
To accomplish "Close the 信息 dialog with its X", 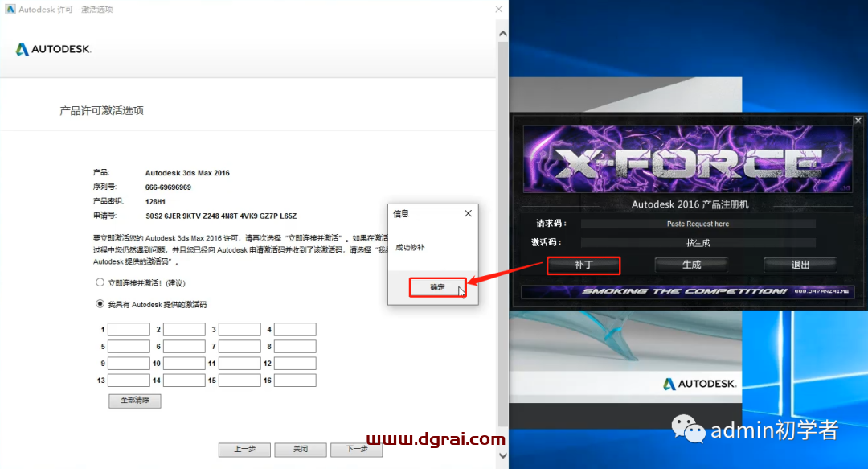I will pyautogui.click(x=468, y=213).
